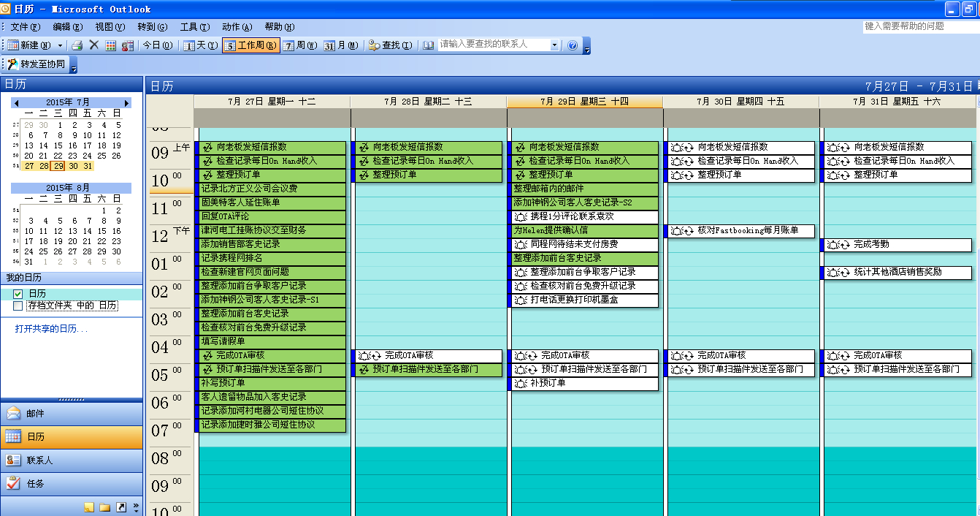980x516 pixels.
Task: Select Wednesday's 携程1分评论联系袁欢 appointment
Action: pos(584,216)
